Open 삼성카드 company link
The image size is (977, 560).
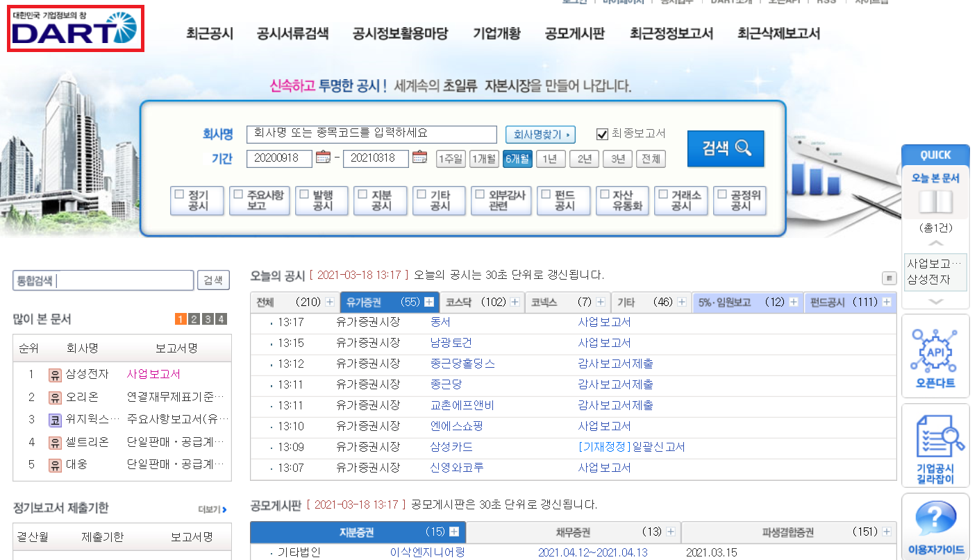point(451,447)
